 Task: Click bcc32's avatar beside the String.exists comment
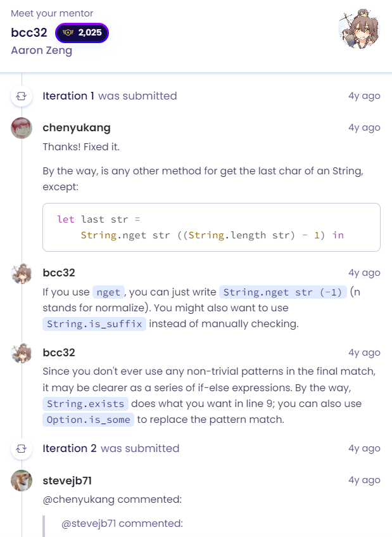coord(22,353)
